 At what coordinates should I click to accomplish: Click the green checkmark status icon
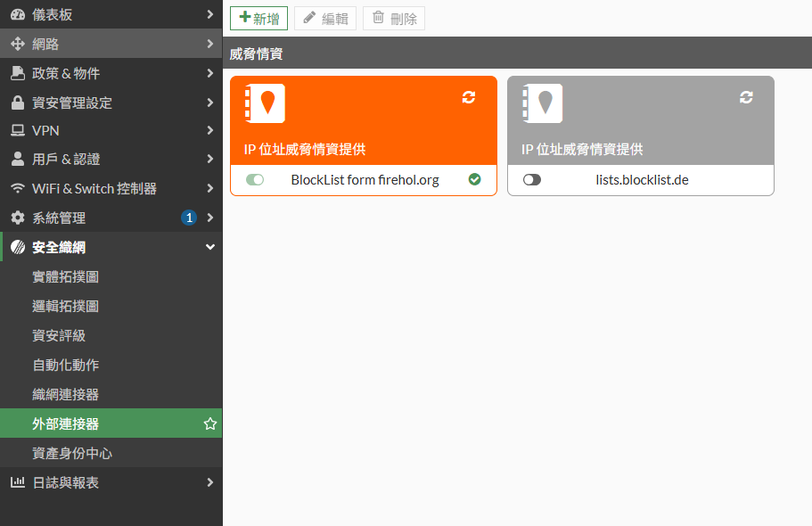474,180
